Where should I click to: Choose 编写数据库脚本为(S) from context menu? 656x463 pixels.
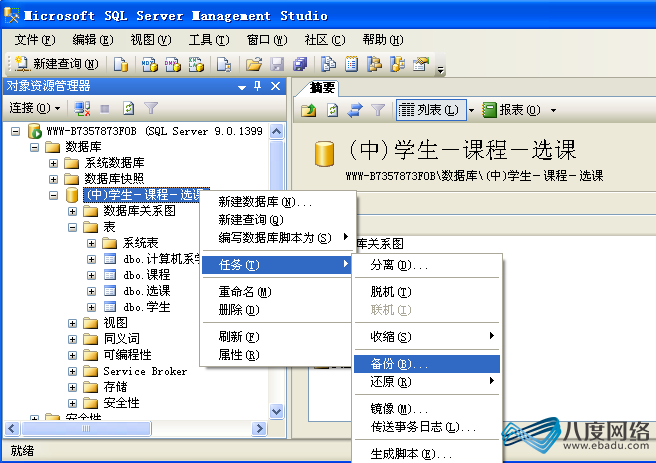pyautogui.click(x=277, y=238)
